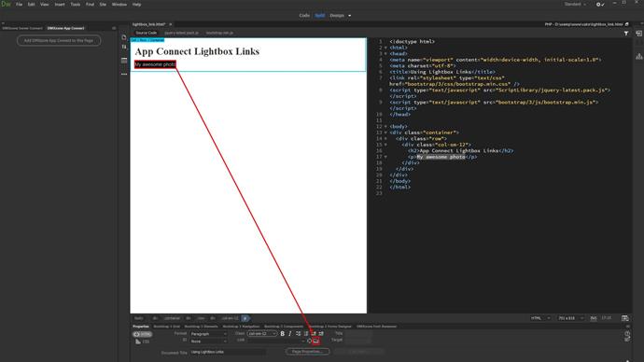
Task: Click the unordered list icon in Properties
Action: click(298, 334)
